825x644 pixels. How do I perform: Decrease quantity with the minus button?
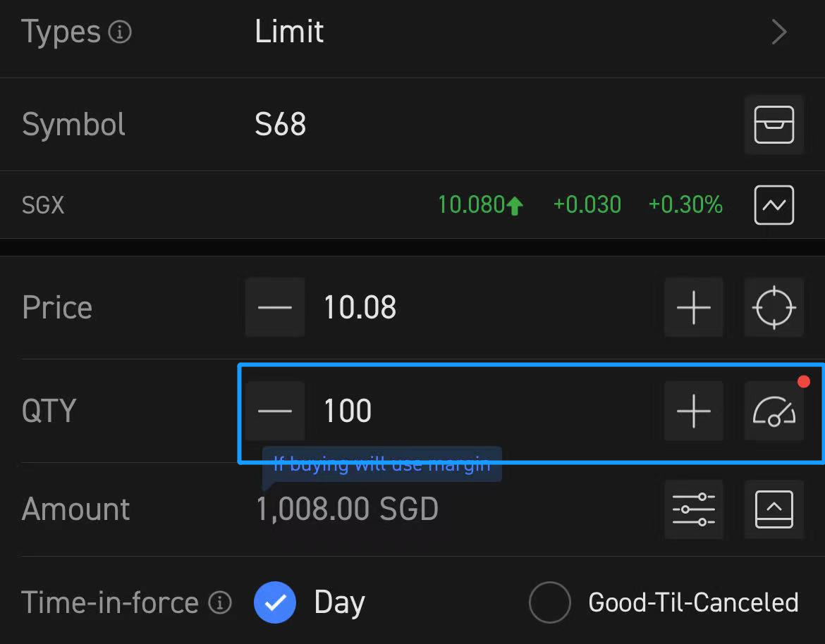[275, 411]
